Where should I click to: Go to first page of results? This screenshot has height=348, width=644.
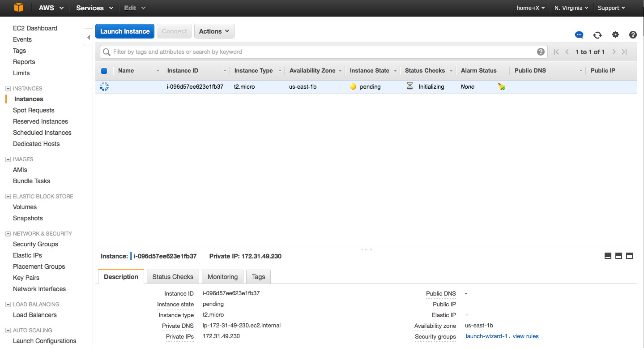click(x=556, y=52)
